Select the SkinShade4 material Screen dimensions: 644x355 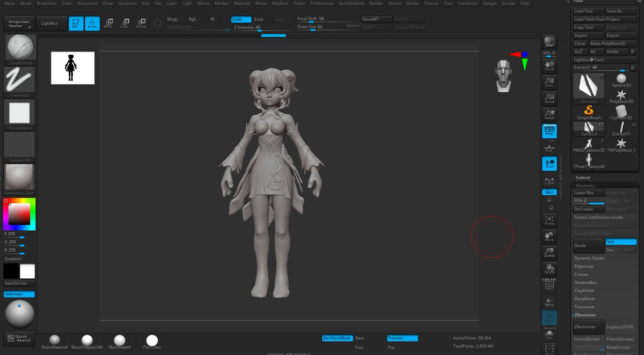point(119,342)
